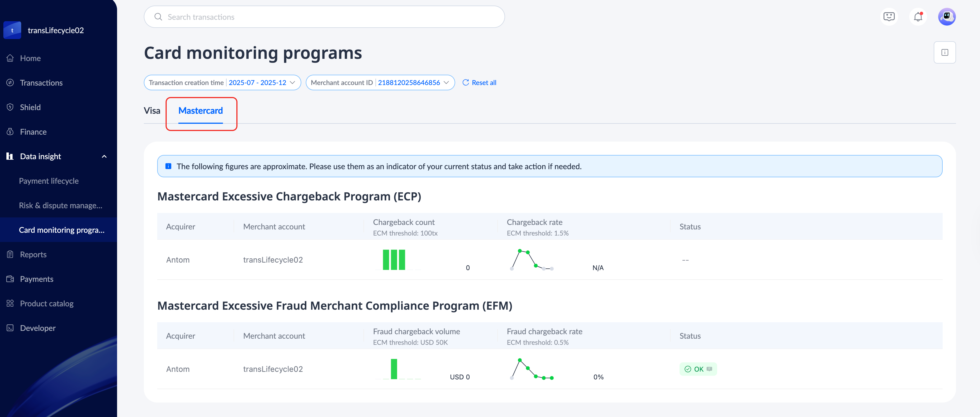Open Payment lifecycle submenu item
980x417 pixels.
pyautogui.click(x=49, y=181)
